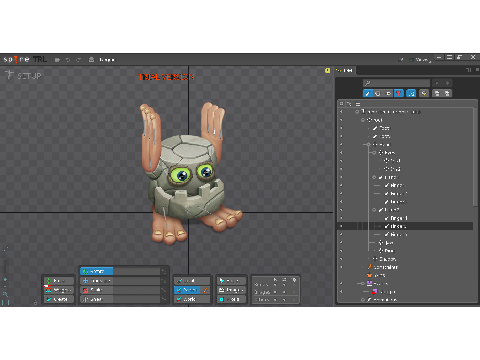The image size is (480, 360).
Task: Click the brush icon beside Parent axis
Action: pos(205,290)
